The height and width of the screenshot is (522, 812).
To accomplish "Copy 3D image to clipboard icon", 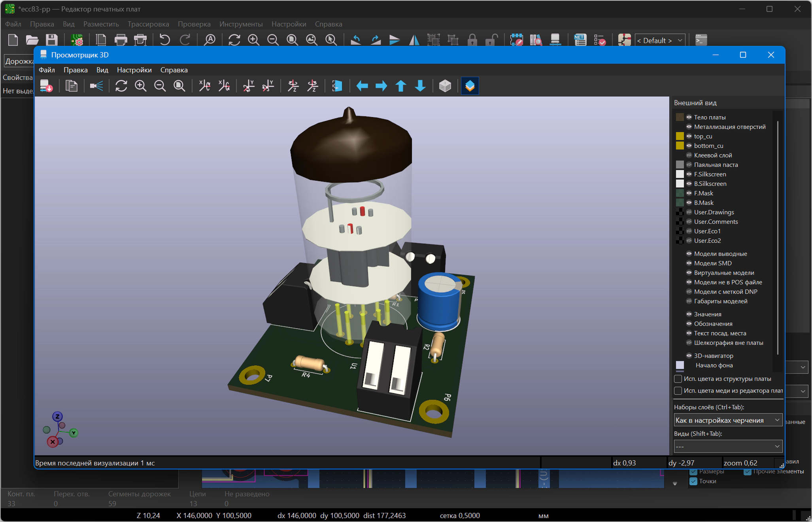I will click(71, 86).
